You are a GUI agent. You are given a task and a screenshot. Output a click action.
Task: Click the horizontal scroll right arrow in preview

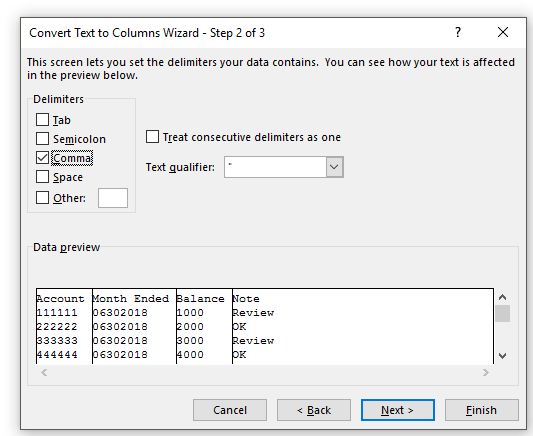coord(486,372)
